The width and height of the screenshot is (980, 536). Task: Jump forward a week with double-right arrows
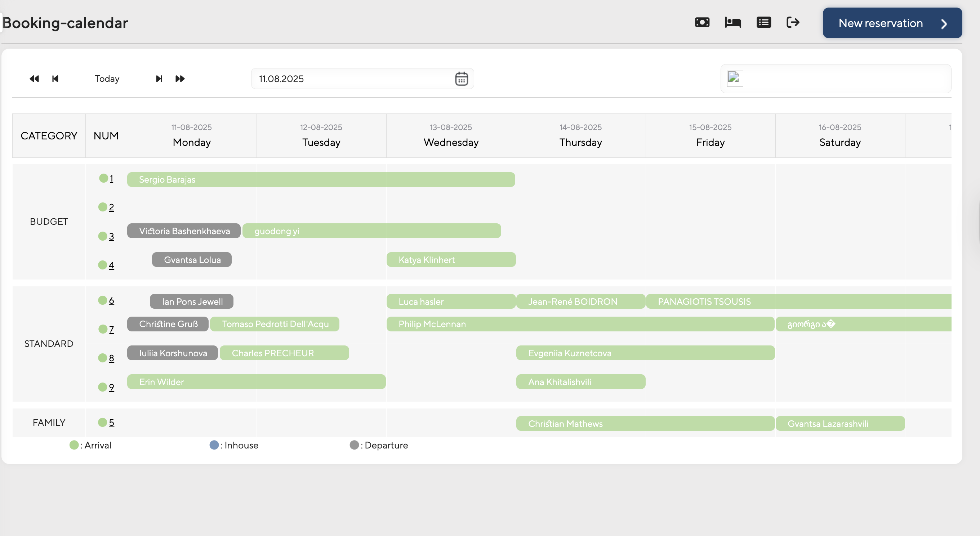tap(180, 79)
